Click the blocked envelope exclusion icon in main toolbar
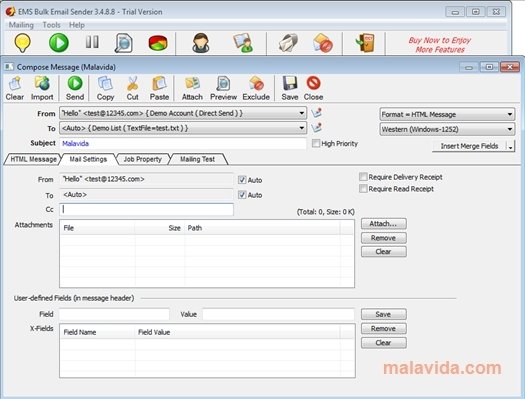525x399 pixels. pos(323,43)
